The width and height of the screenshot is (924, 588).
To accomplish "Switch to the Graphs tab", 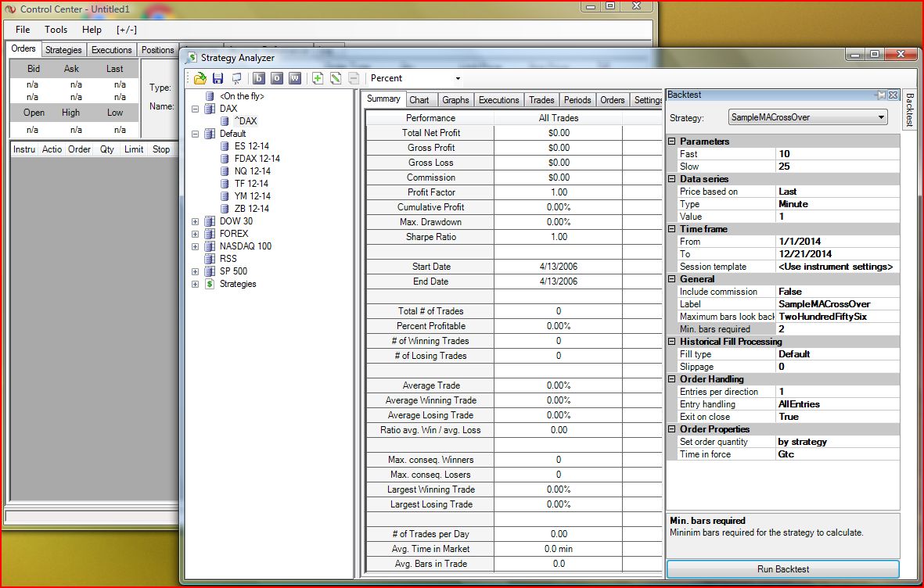I will pyautogui.click(x=455, y=100).
